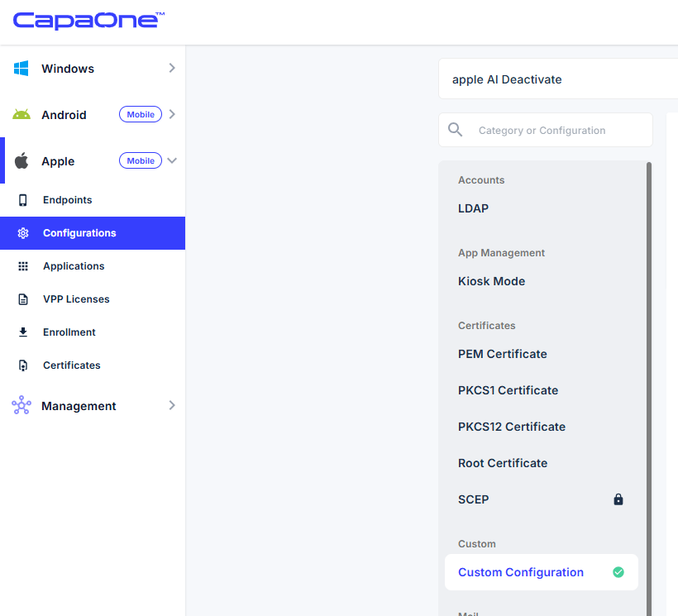This screenshot has height=616, width=678.
Task: Click the Mobile badge next to Android
Action: tap(141, 114)
